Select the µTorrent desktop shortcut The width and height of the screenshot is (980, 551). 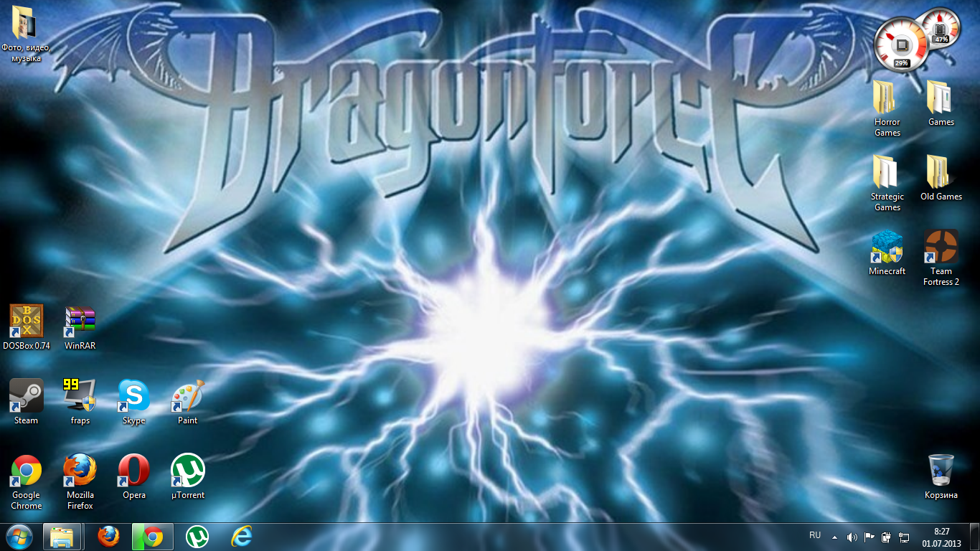tap(188, 476)
